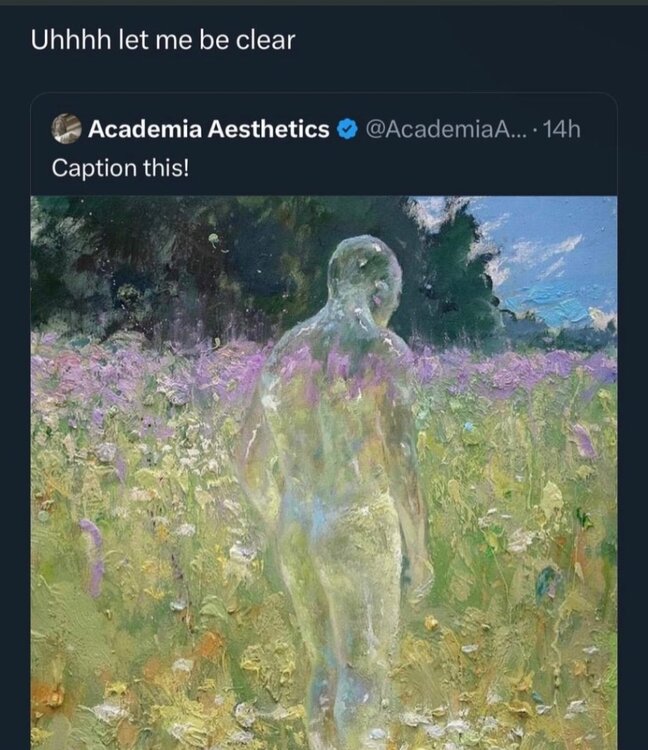The image size is (648, 750).
Task: Open the quoted painting image
Action: click(323, 470)
